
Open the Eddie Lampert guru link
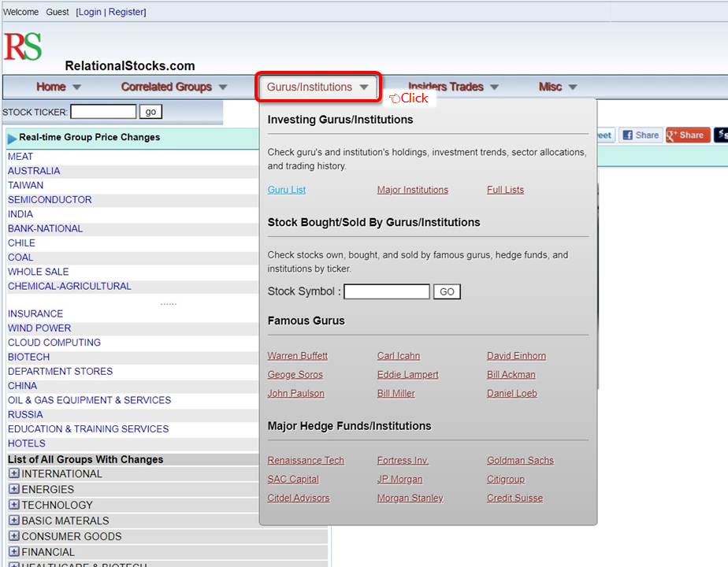point(407,374)
